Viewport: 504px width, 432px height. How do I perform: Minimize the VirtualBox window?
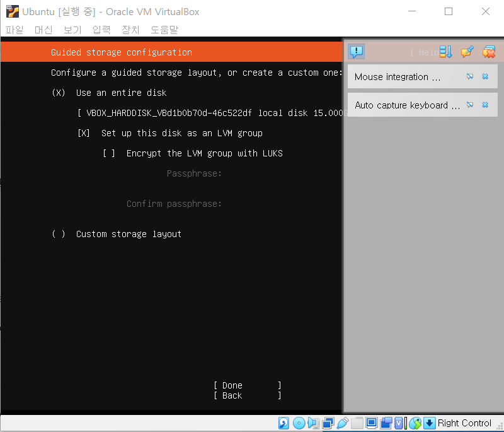pos(412,11)
